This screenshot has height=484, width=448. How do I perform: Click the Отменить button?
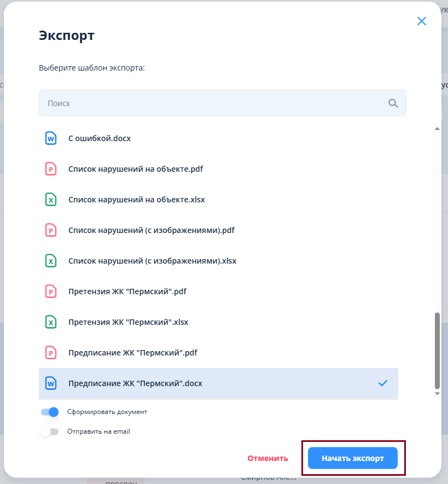tap(267, 458)
